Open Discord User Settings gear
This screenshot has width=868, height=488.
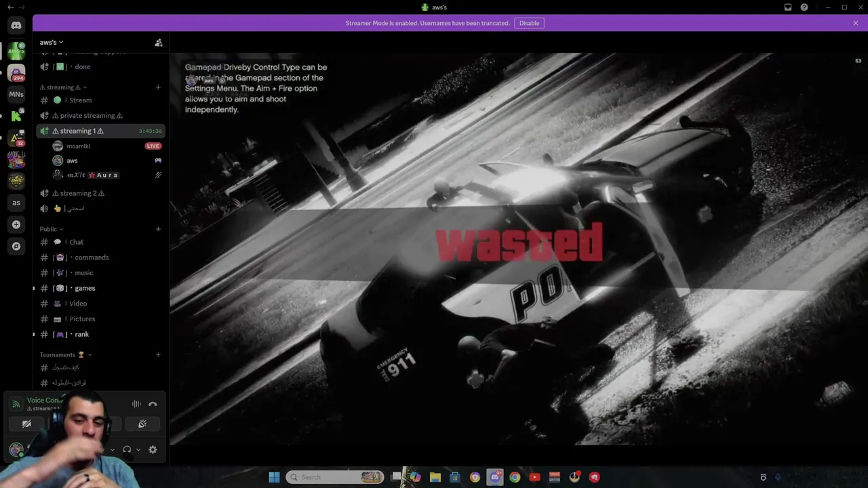[153, 449]
